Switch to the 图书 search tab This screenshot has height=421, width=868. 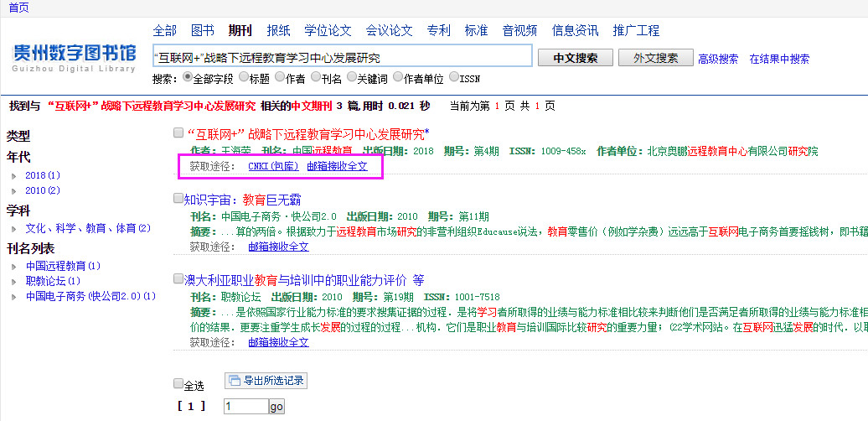click(202, 30)
